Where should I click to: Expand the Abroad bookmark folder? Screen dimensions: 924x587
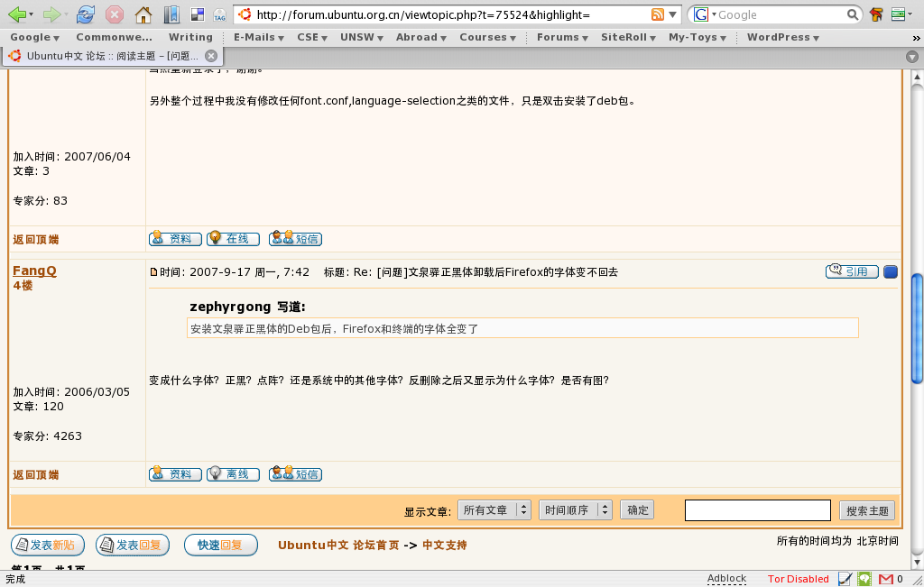pyautogui.click(x=421, y=37)
